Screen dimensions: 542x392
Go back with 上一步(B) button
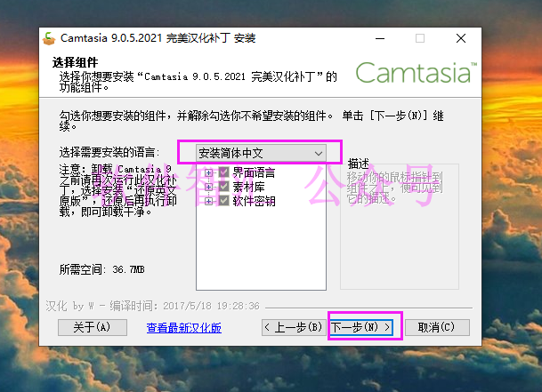[x=294, y=327]
